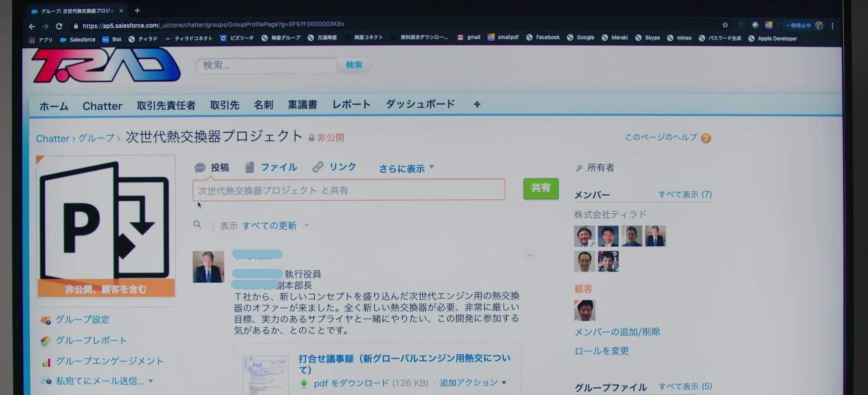The height and width of the screenshot is (395, 868).
Task: Click the T.RAD logo
Action: (x=106, y=66)
